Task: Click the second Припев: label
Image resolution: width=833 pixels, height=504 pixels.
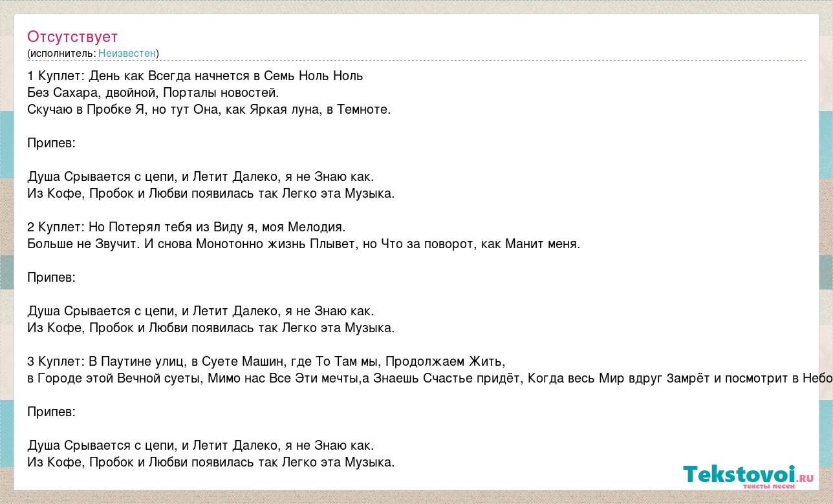Action: [x=52, y=277]
